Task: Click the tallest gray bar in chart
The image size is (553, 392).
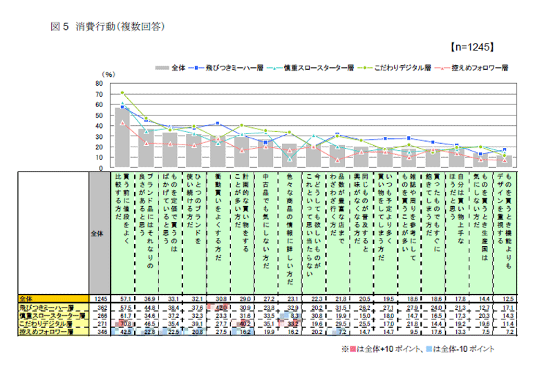Action: coord(122,138)
